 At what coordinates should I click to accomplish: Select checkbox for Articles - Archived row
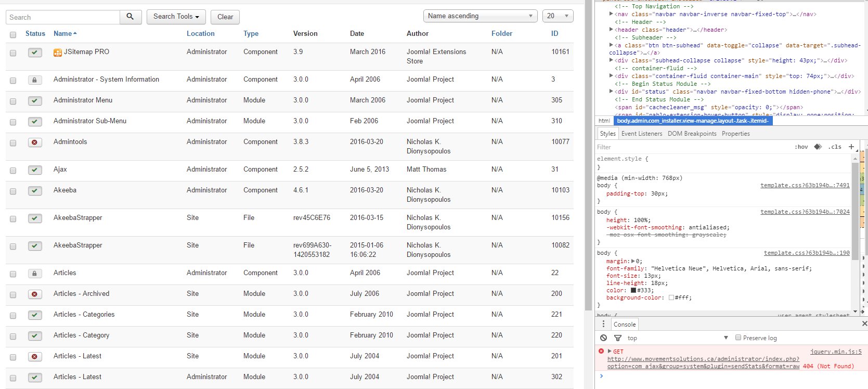[13, 295]
